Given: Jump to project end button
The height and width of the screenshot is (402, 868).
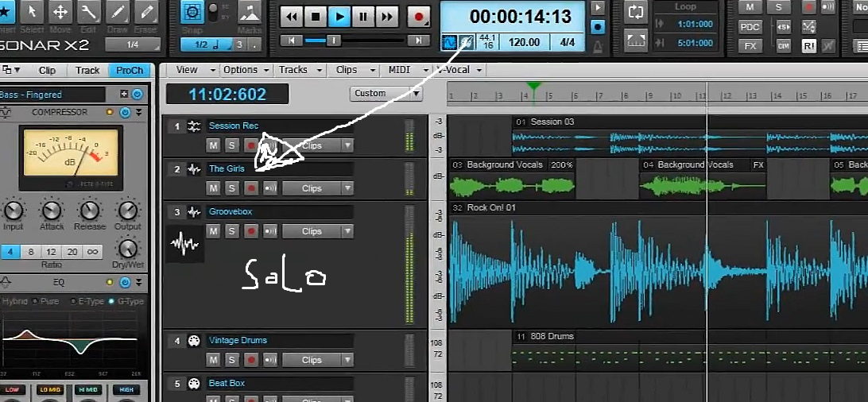Looking at the screenshot, I should coord(419,41).
